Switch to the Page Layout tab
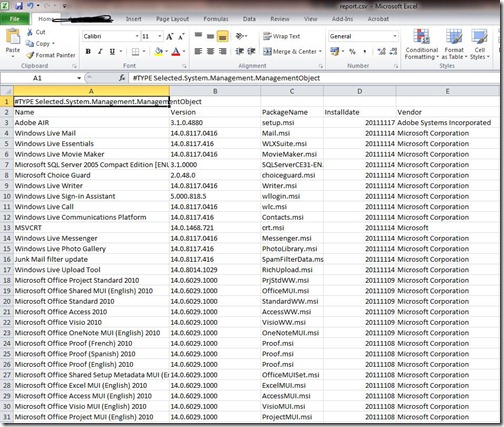 (x=172, y=19)
